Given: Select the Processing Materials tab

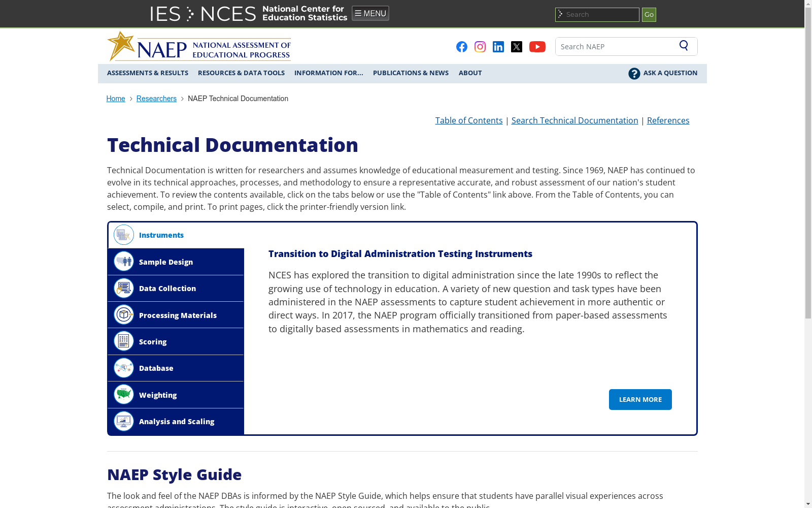Looking at the screenshot, I should coord(176,315).
